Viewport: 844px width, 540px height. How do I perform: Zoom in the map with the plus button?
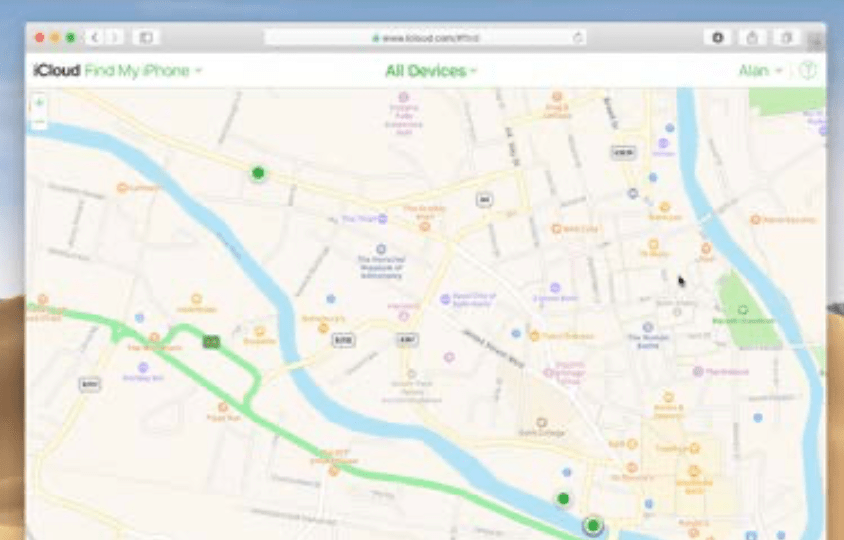[39, 103]
